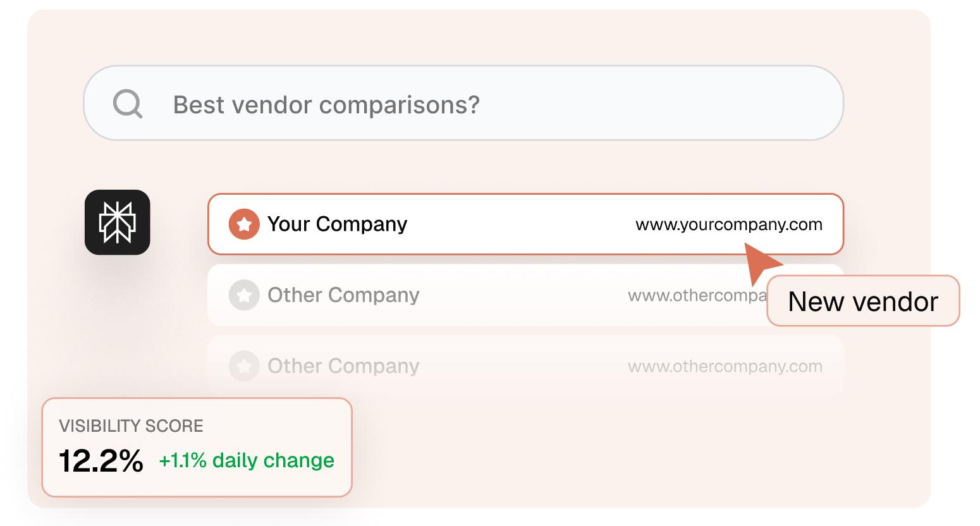Click the orange star beside Your Company
The image size is (980, 526).
244,224
